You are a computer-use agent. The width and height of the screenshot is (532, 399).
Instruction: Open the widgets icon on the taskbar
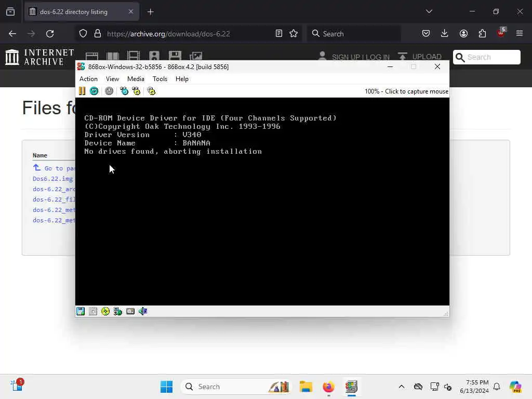(x=17, y=386)
